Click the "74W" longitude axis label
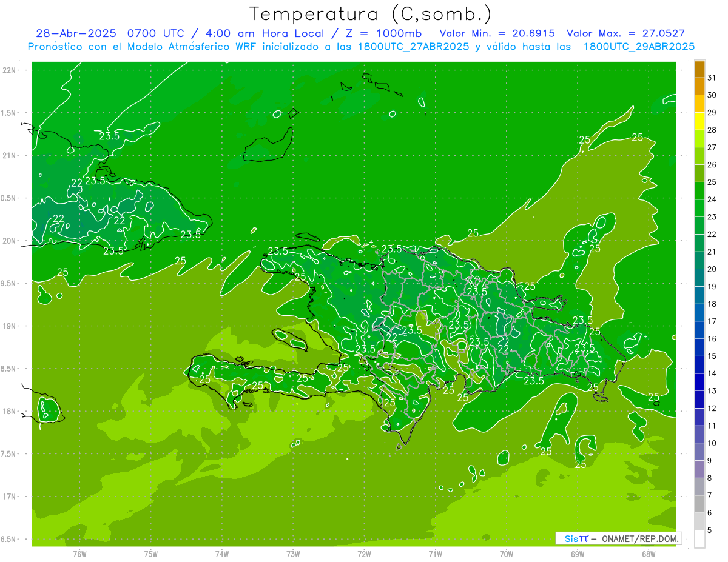Viewport: 728px width, 562px height. pyautogui.click(x=222, y=554)
